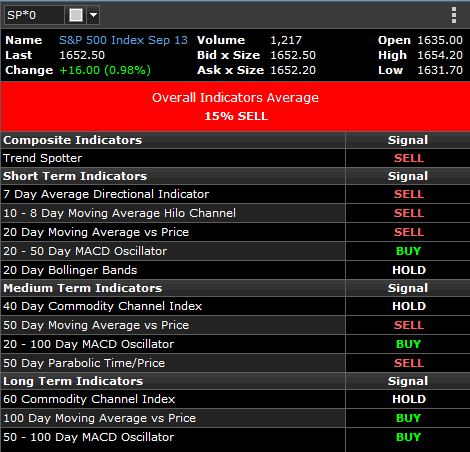The height and width of the screenshot is (452, 470).
Task: Click SELL signal for 50 Day Moving Average
Action: pyautogui.click(x=409, y=325)
